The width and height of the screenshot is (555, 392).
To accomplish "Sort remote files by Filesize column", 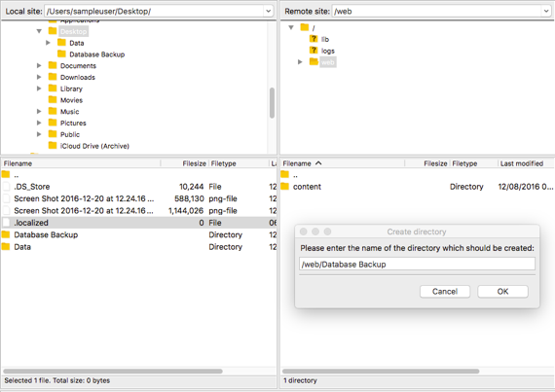I will (427, 163).
